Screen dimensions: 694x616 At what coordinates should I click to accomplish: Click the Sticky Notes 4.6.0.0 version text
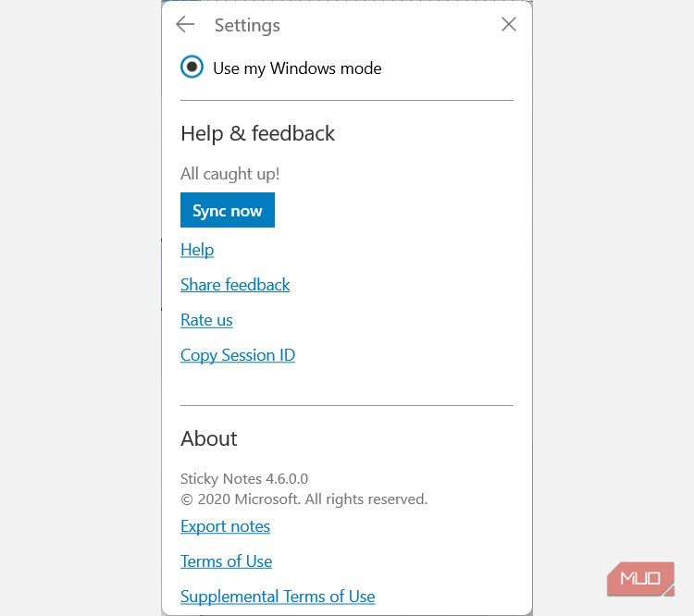coord(244,479)
